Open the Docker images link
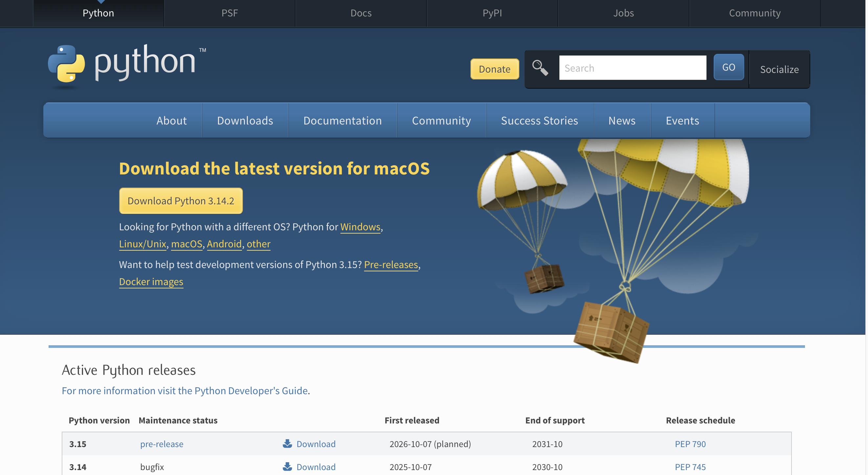This screenshot has width=868, height=475. (151, 282)
